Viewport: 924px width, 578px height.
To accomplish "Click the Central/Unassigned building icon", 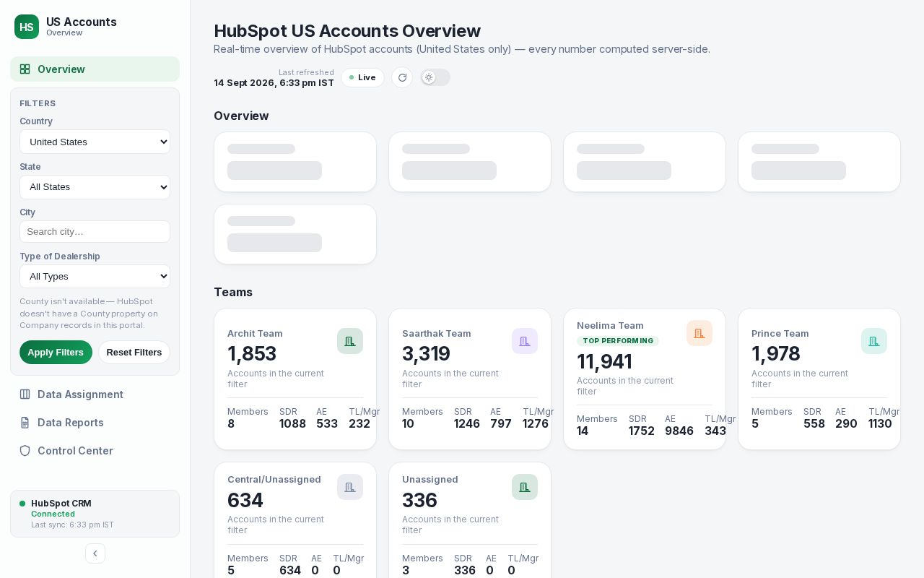I will (x=350, y=487).
